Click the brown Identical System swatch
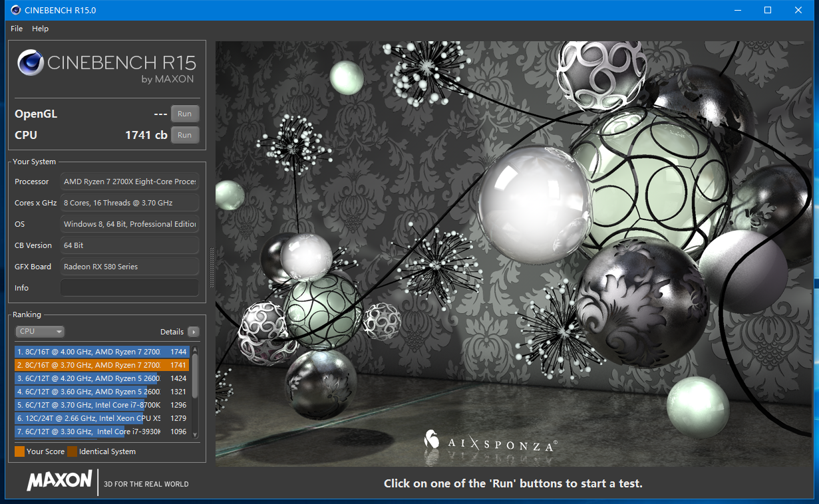The height and width of the screenshot is (504, 819). pyautogui.click(x=72, y=451)
